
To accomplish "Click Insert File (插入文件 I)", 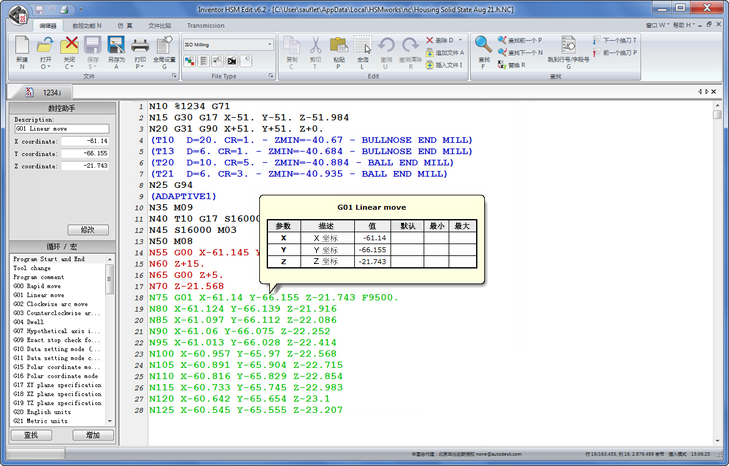I will tap(444, 65).
